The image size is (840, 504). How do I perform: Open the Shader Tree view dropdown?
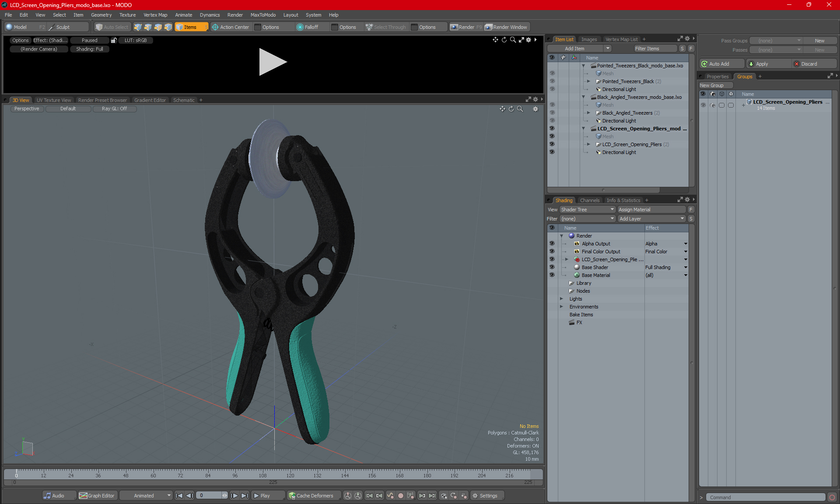(588, 210)
